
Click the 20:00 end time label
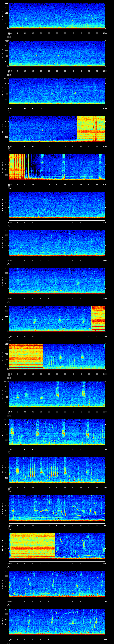105,223
